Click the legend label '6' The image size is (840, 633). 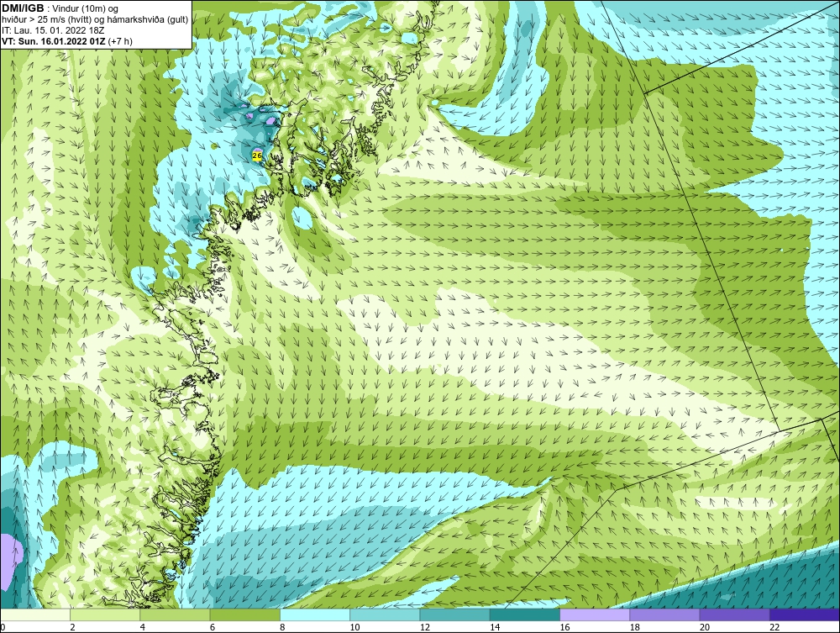coord(213,628)
